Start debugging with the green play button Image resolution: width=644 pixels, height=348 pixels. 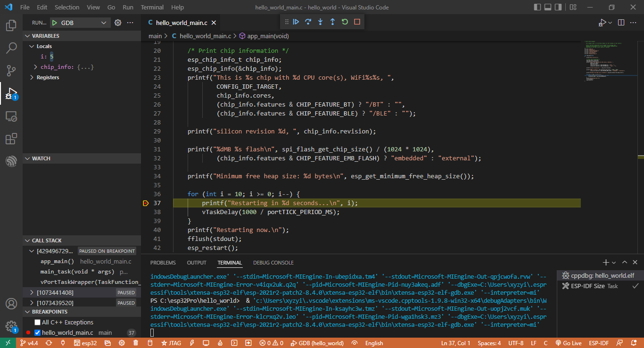(55, 23)
